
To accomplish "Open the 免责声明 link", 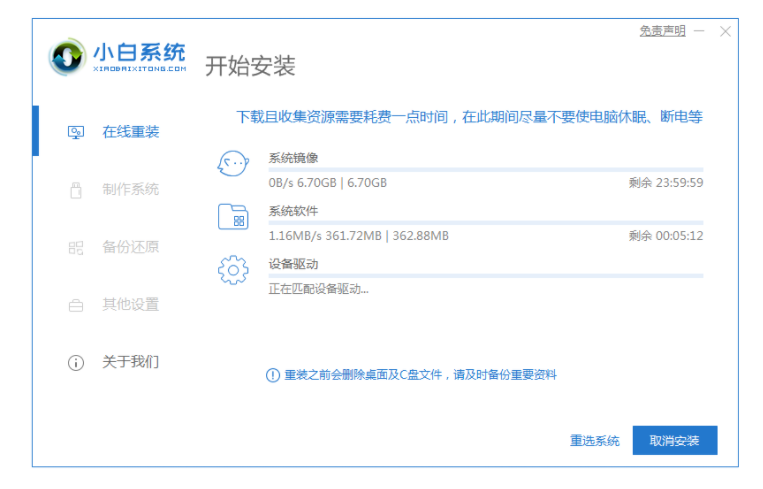I will (662, 31).
